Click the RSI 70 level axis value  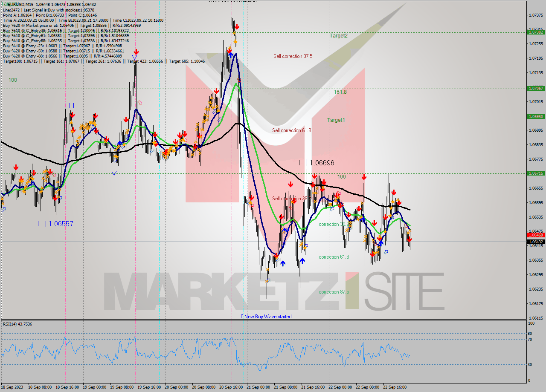tap(529, 340)
